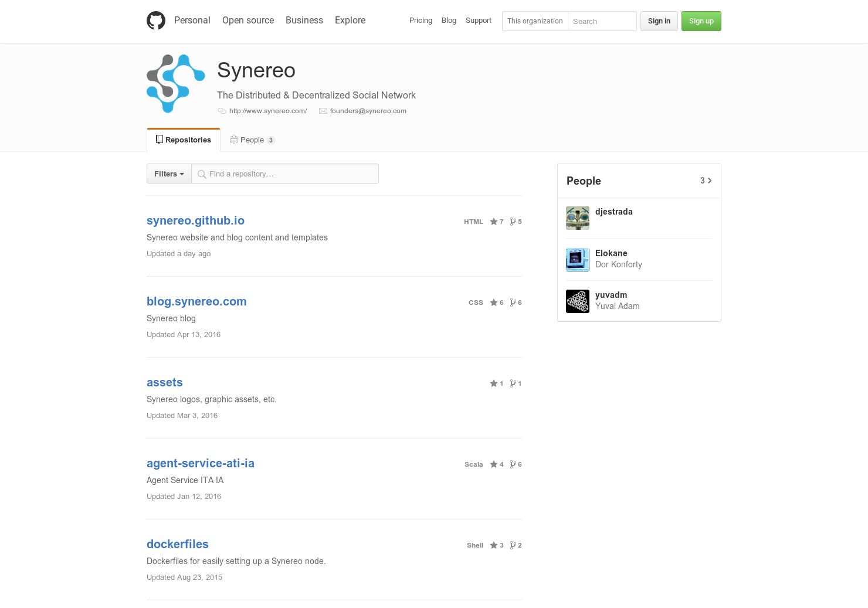Image resolution: width=868 pixels, height=608 pixels.
Task: Click the mail icon beside founders@synereo.com
Action: 323,110
